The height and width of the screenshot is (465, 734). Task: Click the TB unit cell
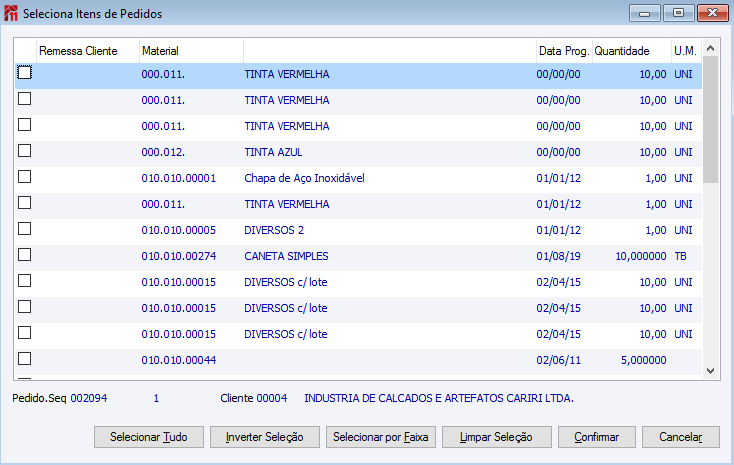tap(680, 256)
